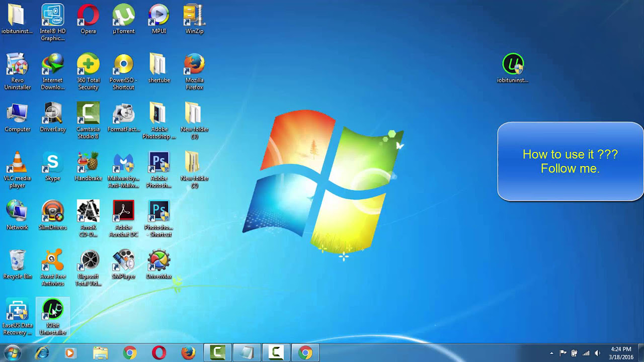The image size is (644, 362).
Task: Launch Internet Explorer from the taskbar
Action: [42, 353]
